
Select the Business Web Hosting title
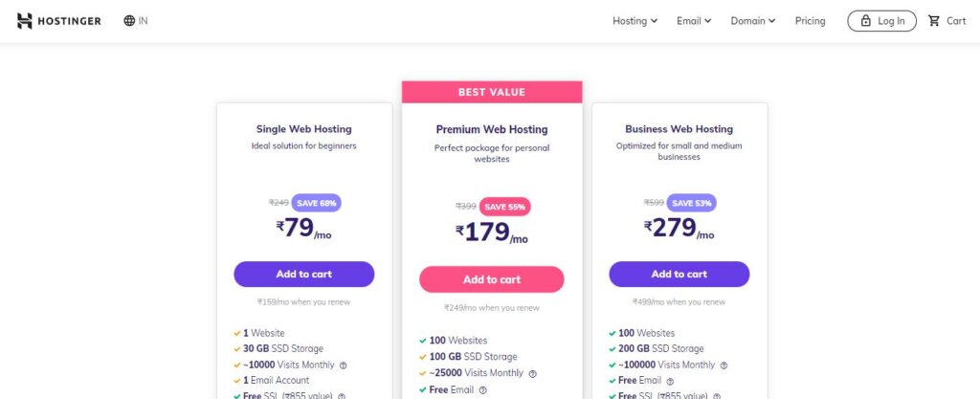[x=679, y=128]
